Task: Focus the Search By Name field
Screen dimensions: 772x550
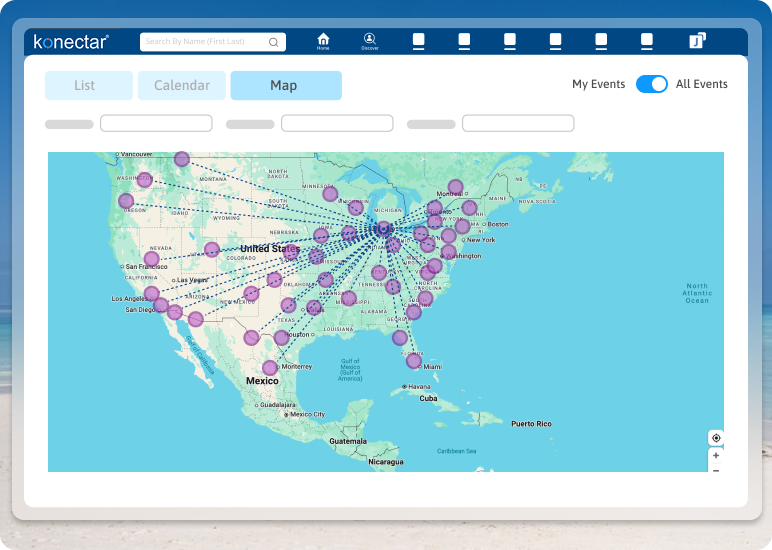Action: [203, 42]
